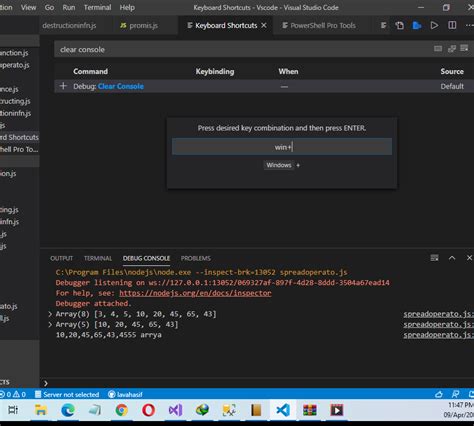The width and height of the screenshot is (474, 426).
Task: Run code with the play triangle icon
Action: coord(434,25)
